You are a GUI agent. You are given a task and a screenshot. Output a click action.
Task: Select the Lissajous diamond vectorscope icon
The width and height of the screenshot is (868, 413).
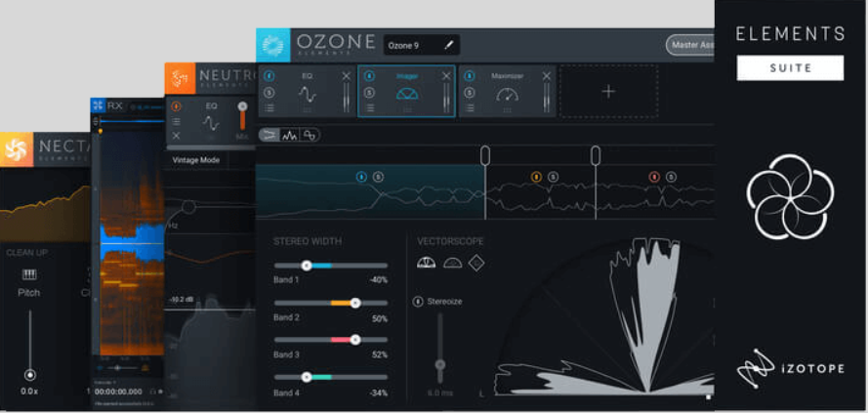(x=476, y=264)
